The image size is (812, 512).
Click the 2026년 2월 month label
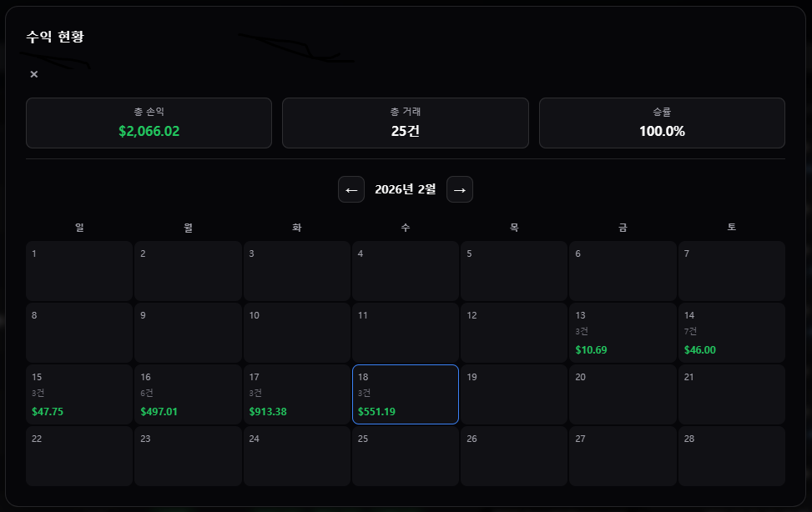tap(405, 190)
